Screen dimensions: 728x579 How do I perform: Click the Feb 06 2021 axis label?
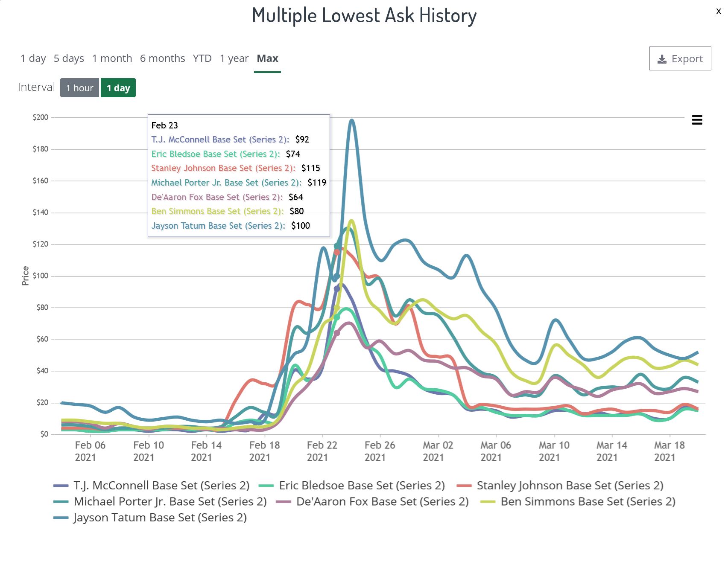click(x=90, y=451)
